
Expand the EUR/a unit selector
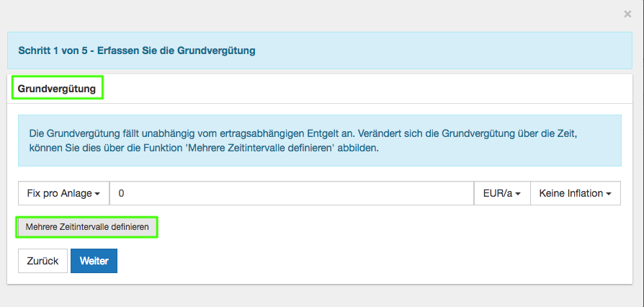[x=501, y=193]
